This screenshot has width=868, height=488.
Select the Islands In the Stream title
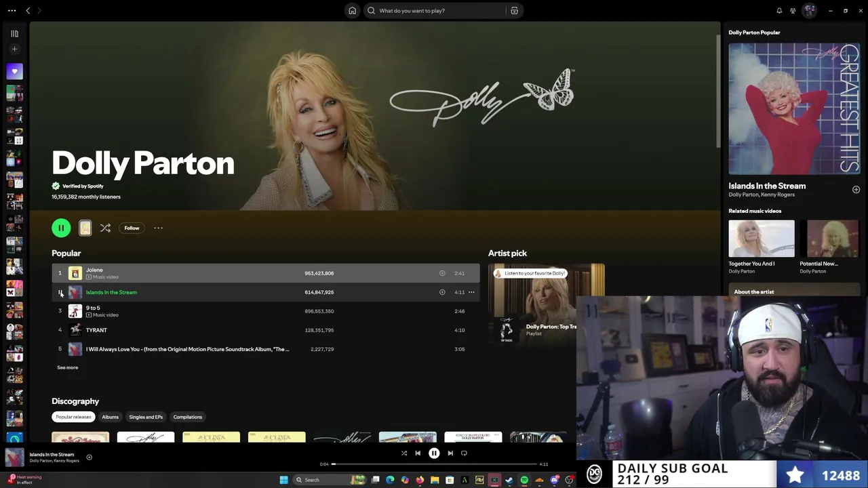(x=111, y=292)
